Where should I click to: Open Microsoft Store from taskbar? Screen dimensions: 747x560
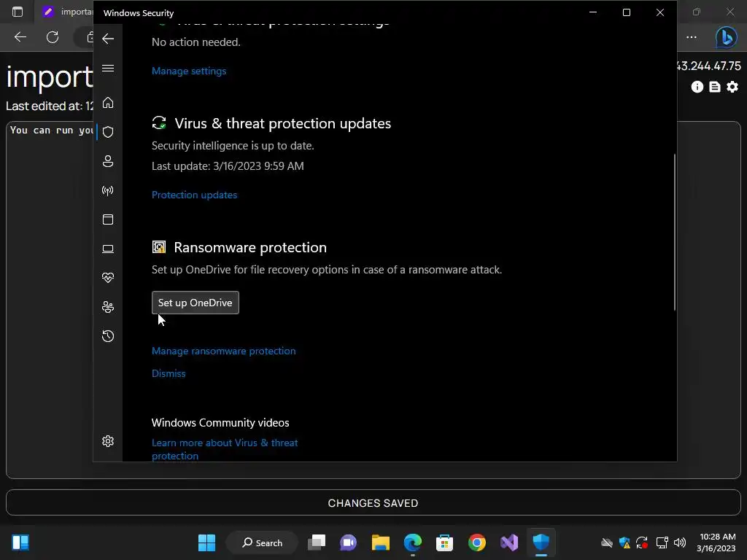[444, 542]
